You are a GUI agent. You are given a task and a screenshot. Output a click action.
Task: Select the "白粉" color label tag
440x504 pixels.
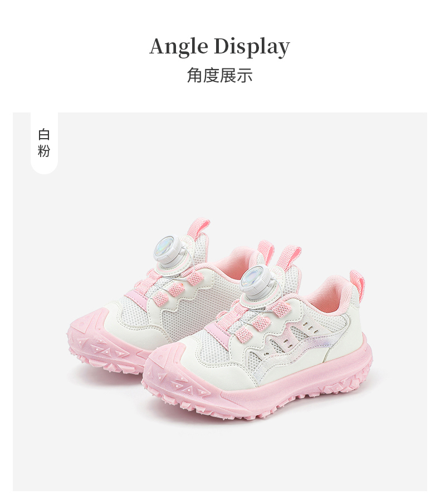44,143
